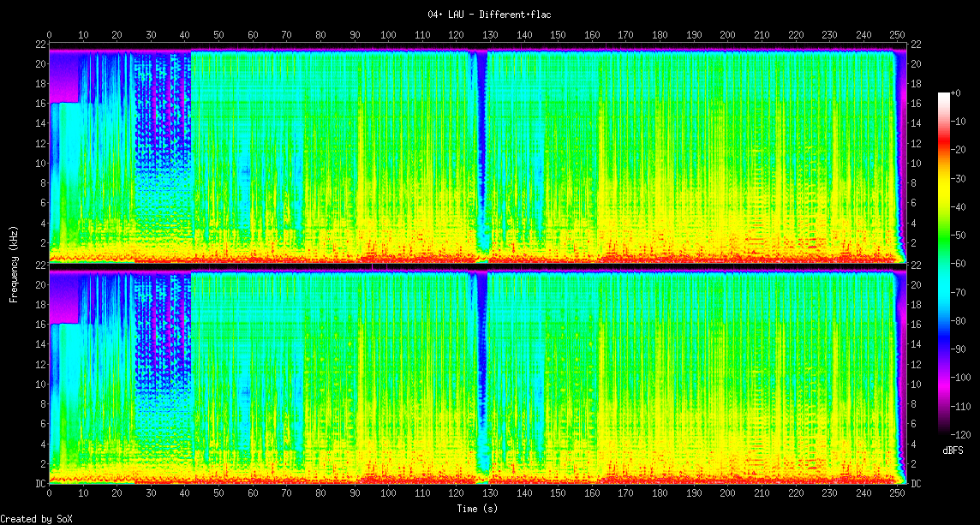The image size is (980, 525).
Task: Pick the white top end of the color scale
Action: (944, 95)
